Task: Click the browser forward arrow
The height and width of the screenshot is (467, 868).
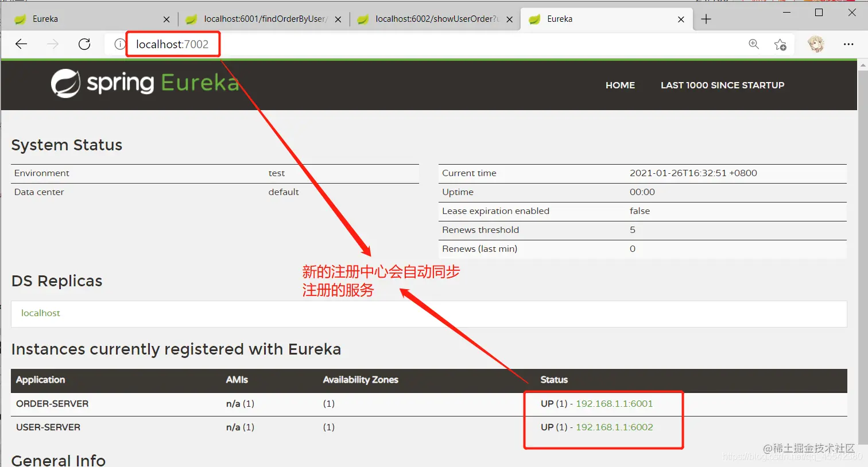Action: [53, 44]
